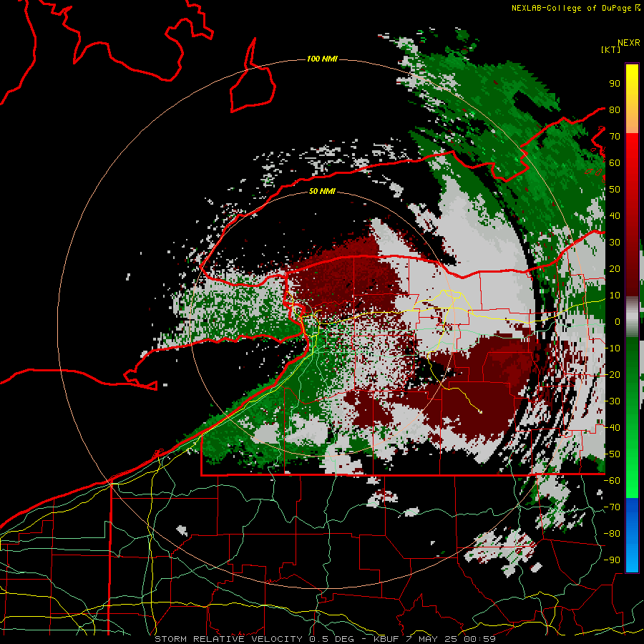Click the blue band of the color scale

[632, 534]
